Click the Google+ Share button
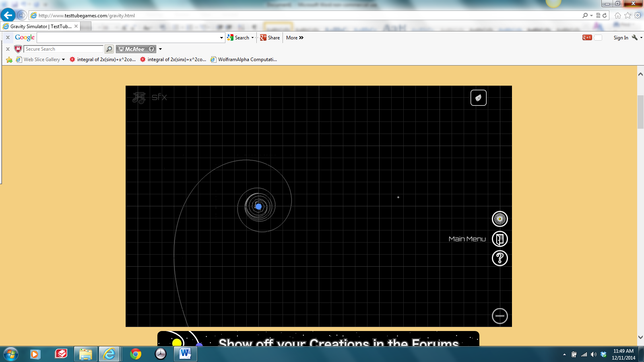This screenshot has height=362, width=644. (270, 38)
